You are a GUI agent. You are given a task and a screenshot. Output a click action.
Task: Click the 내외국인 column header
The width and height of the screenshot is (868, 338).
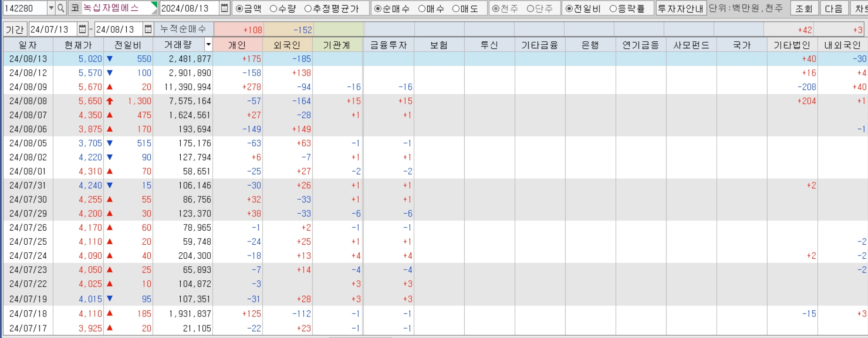point(843,45)
